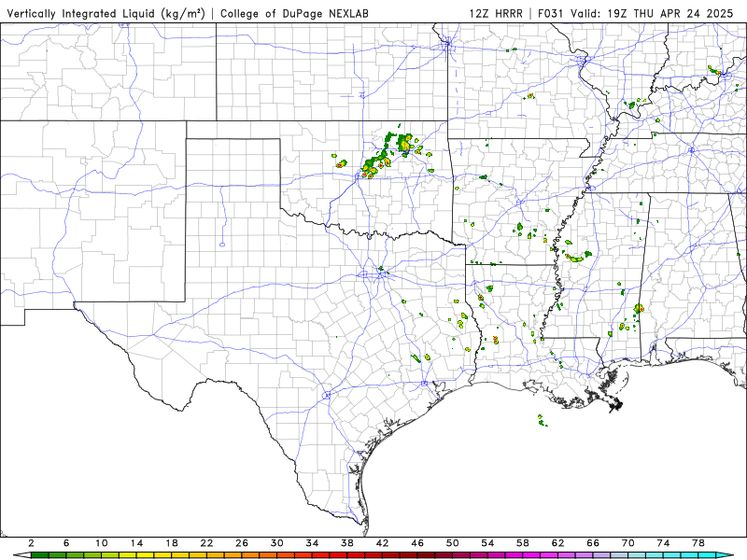Viewport: 747px width, 560px height.
Task: Click the right cyan arrow tip of the color bar
Action: [x=726, y=555]
